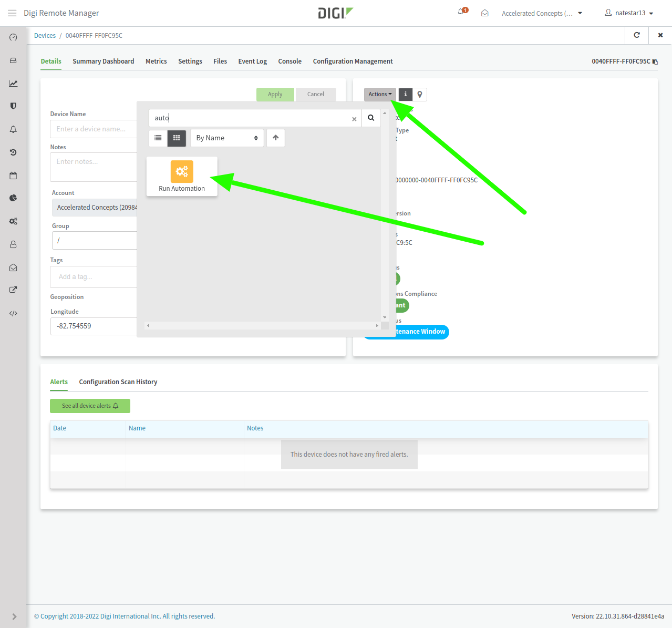The width and height of the screenshot is (672, 628).
Task: Sort alerts by the Date column
Action: 88,428
